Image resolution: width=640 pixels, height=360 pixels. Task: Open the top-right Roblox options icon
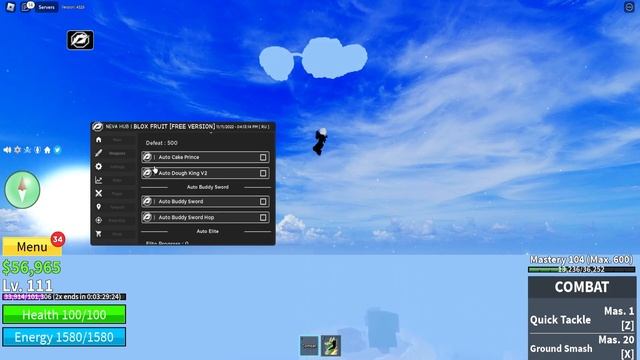pyautogui.click(x=629, y=7)
